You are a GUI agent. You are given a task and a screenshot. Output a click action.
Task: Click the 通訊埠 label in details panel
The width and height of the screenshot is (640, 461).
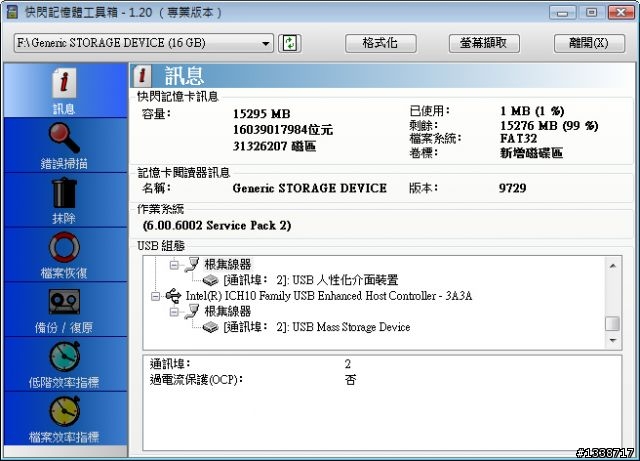point(170,364)
